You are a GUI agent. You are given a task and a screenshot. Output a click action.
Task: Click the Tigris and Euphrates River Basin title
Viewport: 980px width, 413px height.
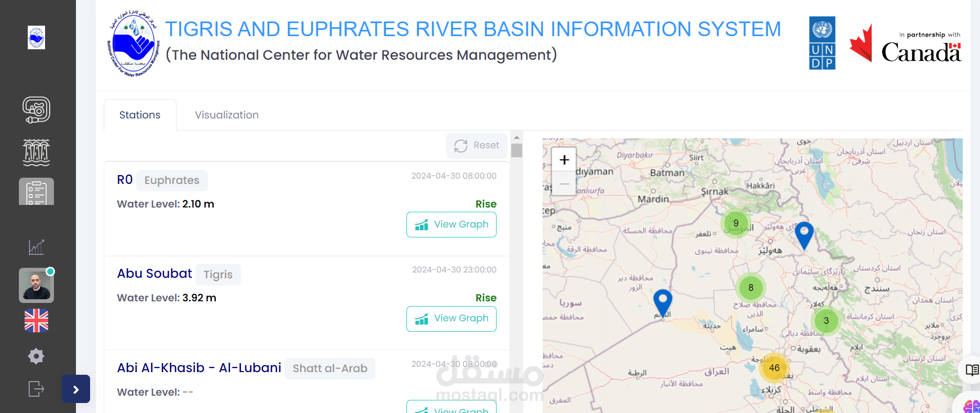coord(473,29)
